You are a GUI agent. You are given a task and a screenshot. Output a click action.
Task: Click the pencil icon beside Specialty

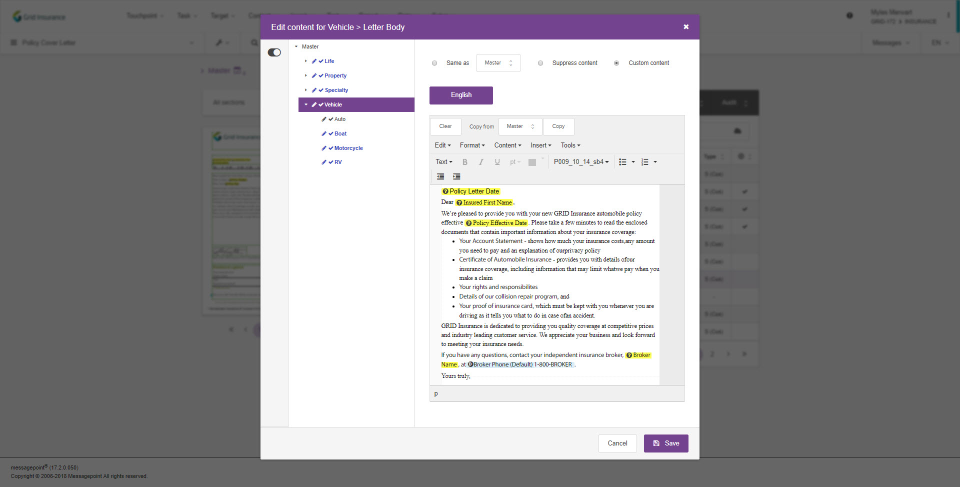click(314, 91)
